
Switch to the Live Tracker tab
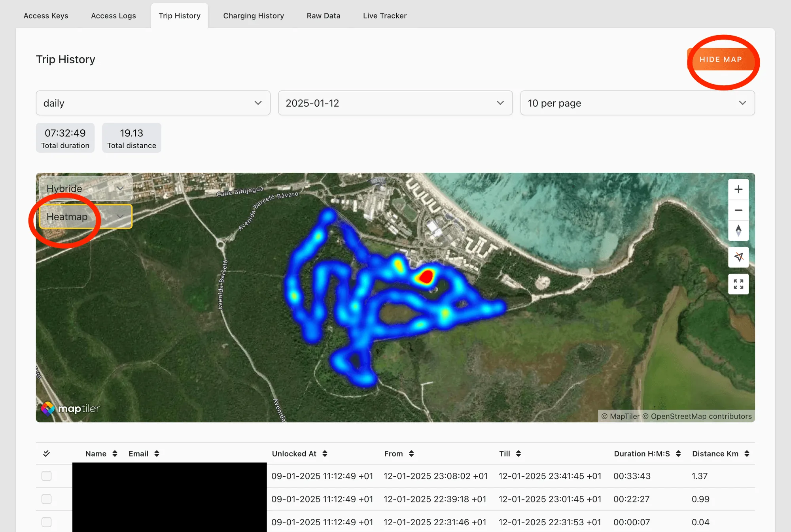coord(385,16)
